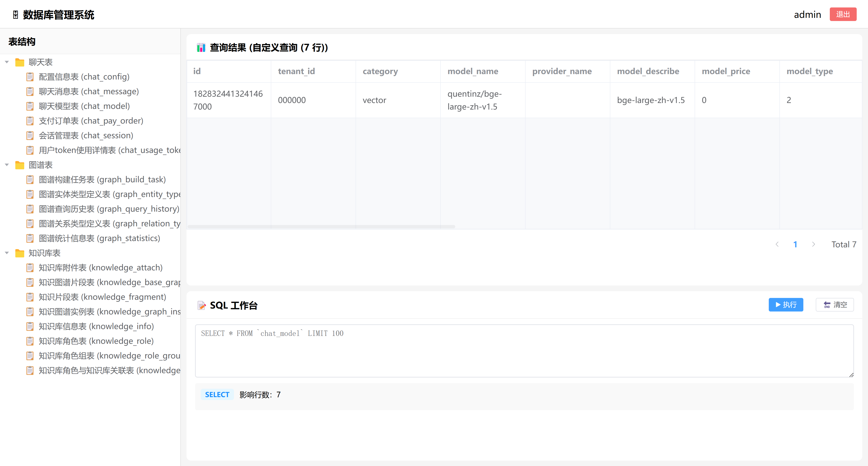Open 图谱关系类型定义表 table entry

pos(110,224)
